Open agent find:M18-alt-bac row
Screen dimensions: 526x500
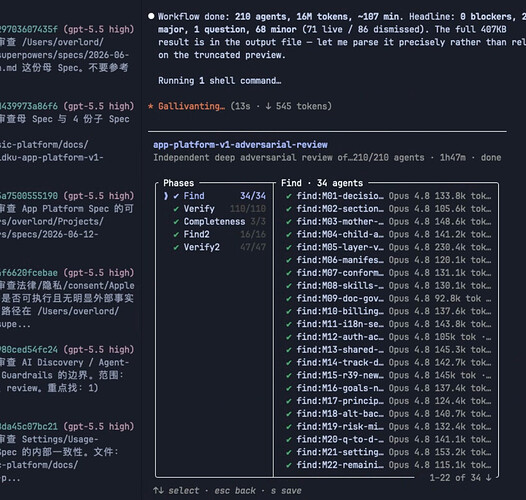(x=388, y=414)
